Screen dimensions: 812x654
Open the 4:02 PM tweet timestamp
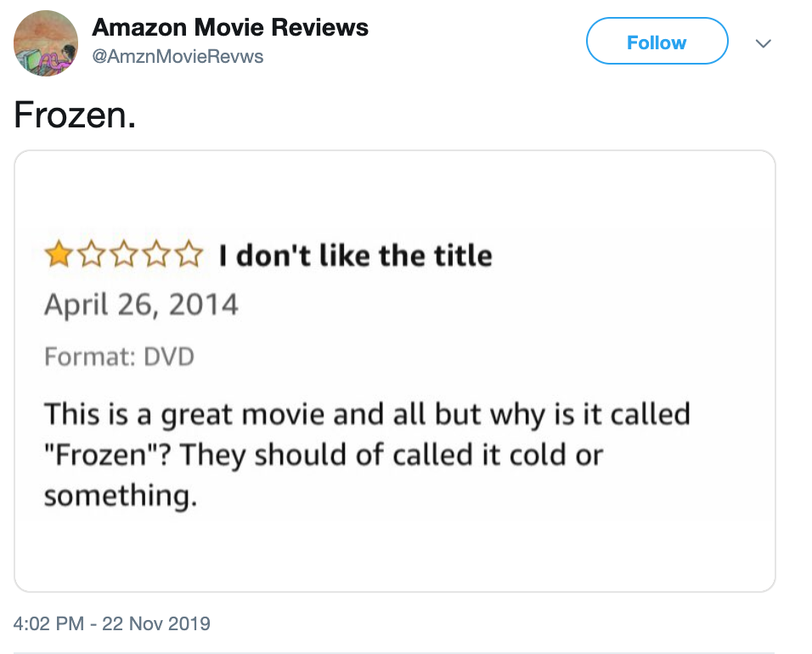tap(48, 623)
